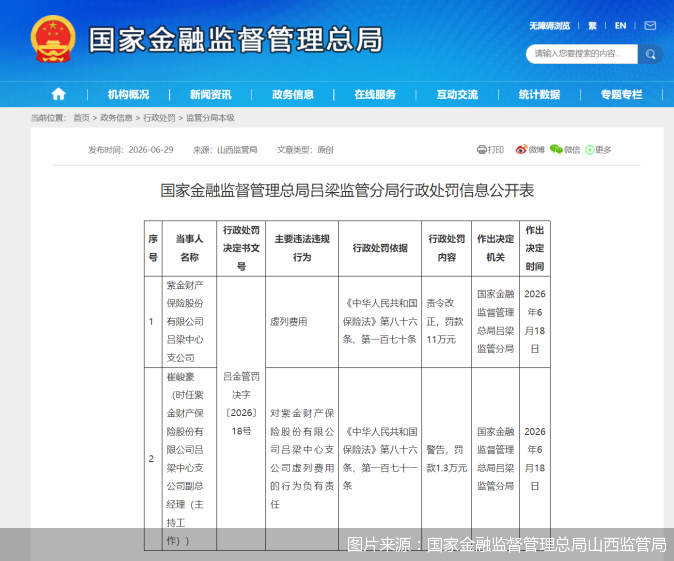Open the envelope mail icon
The image size is (674, 561).
pyautogui.click(x=650, y=26)
